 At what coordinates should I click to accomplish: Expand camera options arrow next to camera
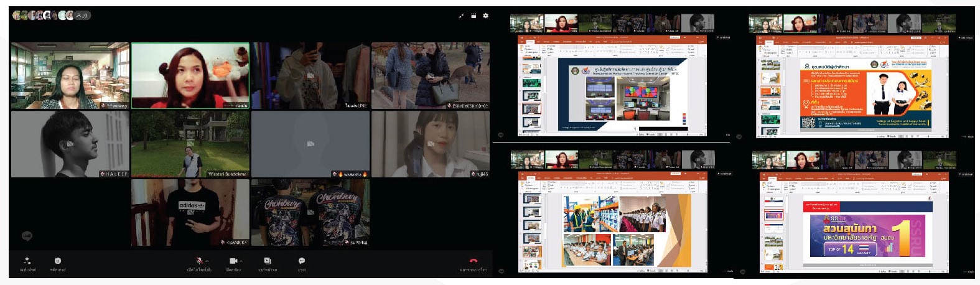[240, 261]
